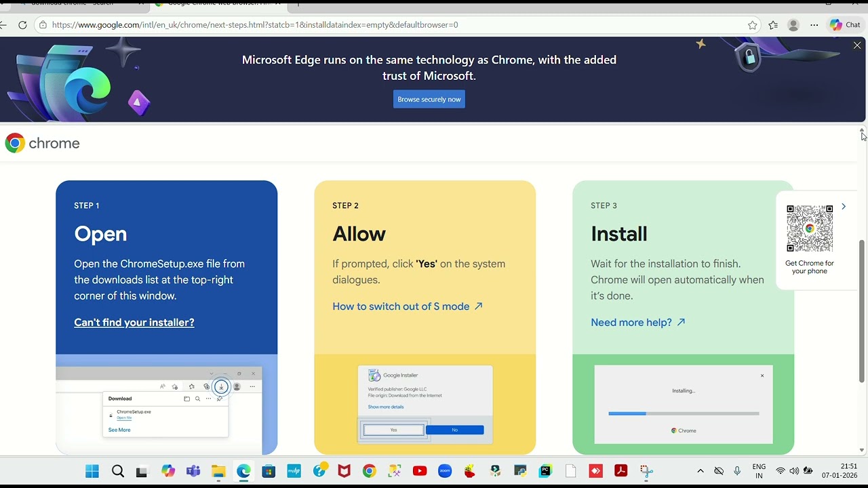The height and width of the screenshot is (488, 868).
Task: Open File Explorer from the taskbar
Action: pyautogui.click(x=218, y=471)
